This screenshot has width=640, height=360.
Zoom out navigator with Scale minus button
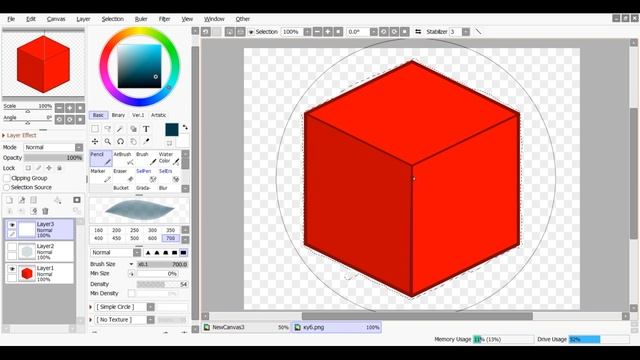point(59,108)
